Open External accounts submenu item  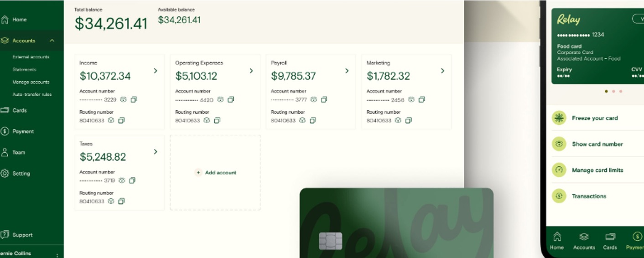(x=31, y=57)
